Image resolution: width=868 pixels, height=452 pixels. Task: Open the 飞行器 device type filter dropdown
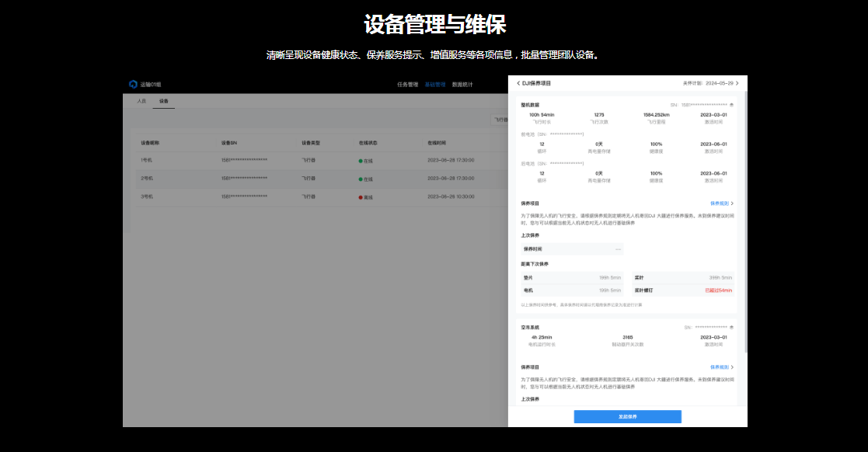(501, 120)
